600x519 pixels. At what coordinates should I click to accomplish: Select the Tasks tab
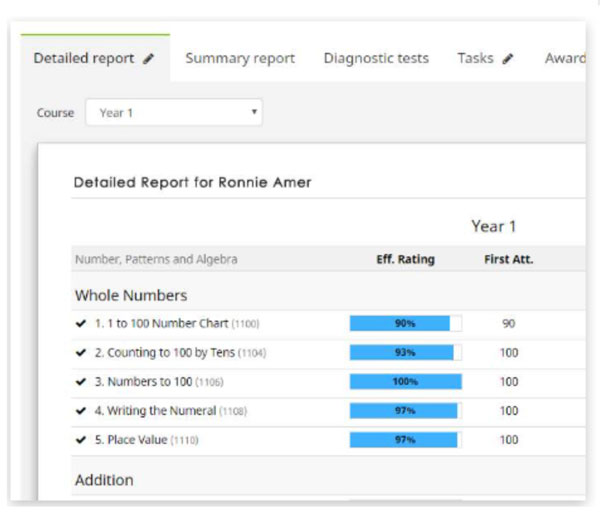click(x=475, y=59)
